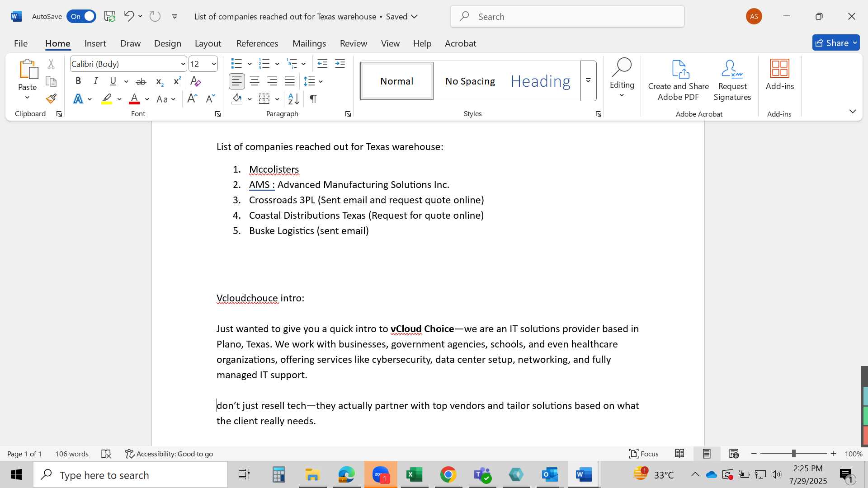Center align the text
Image resolution: width=868 pixels, height=488 pixels.
click(x=255, y=81)
